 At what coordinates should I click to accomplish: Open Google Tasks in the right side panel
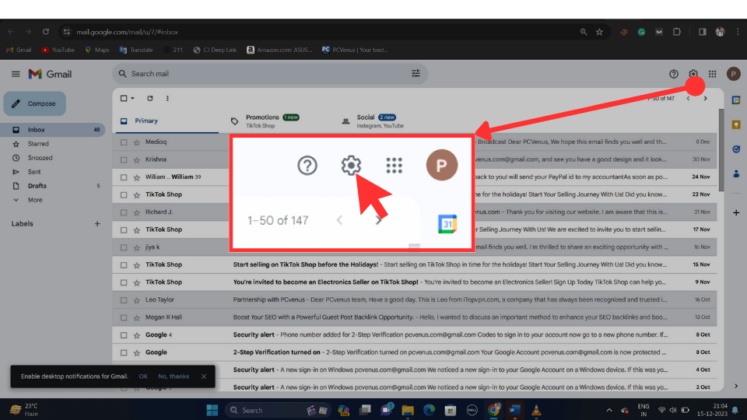736,150
